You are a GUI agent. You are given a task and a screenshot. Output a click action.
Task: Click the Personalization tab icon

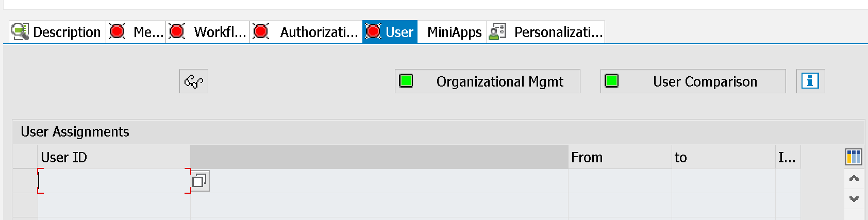click(498, 32)
